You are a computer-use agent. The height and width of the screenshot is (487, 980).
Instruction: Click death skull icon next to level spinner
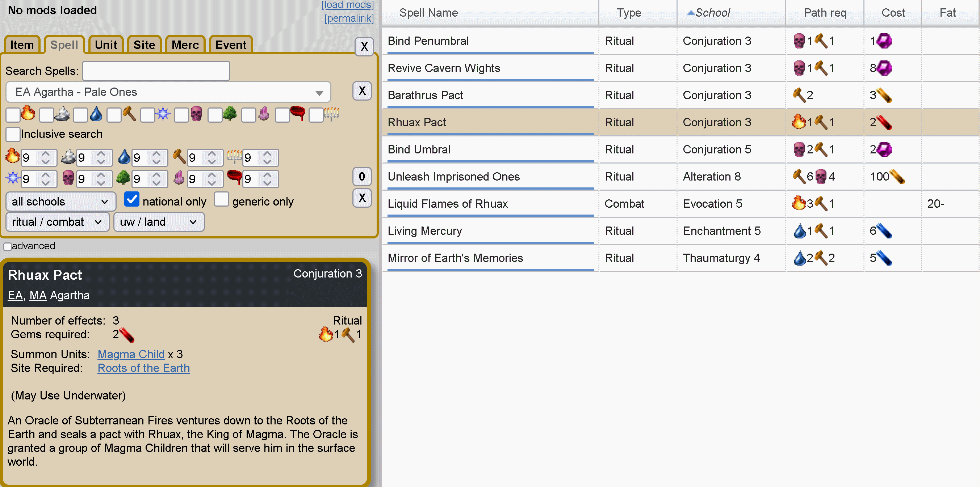[68, 178]
